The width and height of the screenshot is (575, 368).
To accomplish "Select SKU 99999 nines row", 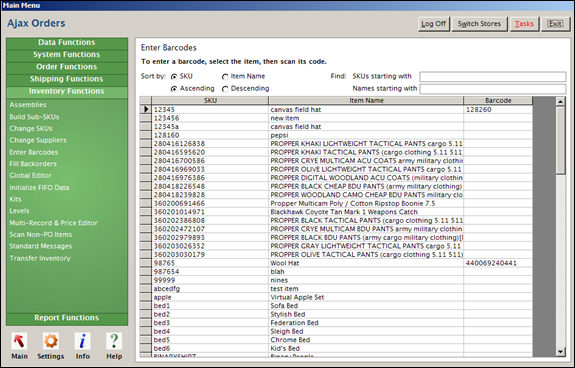I will 337,280.
